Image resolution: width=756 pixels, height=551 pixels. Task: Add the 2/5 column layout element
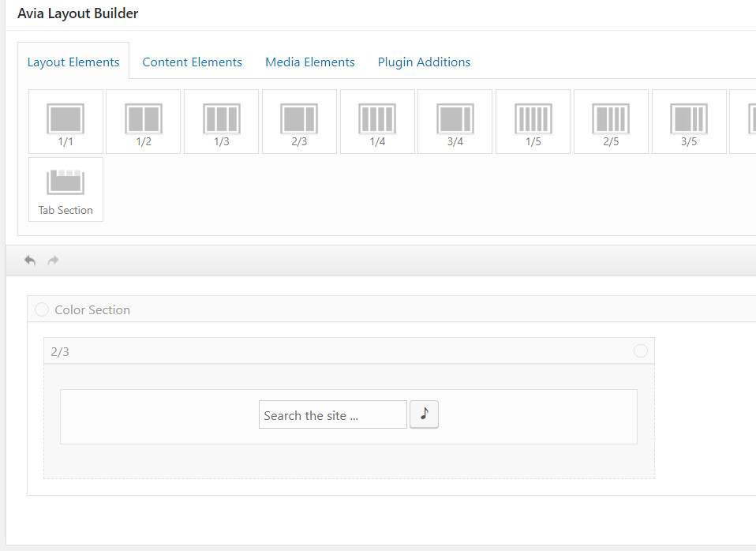click(x=611, y=122)
